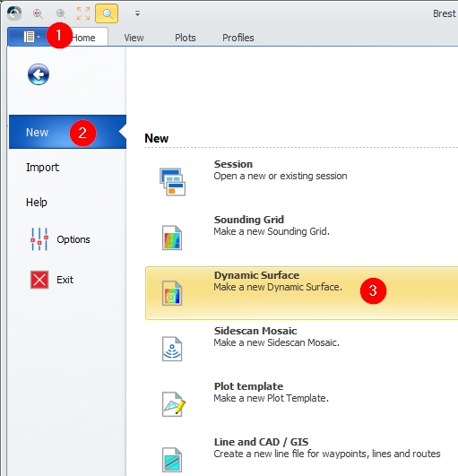Click the zoom-in magnifier icon in top toolbar
Image resolution: width=458 pixels, height=476 pixels.
[x=61, y=13]
